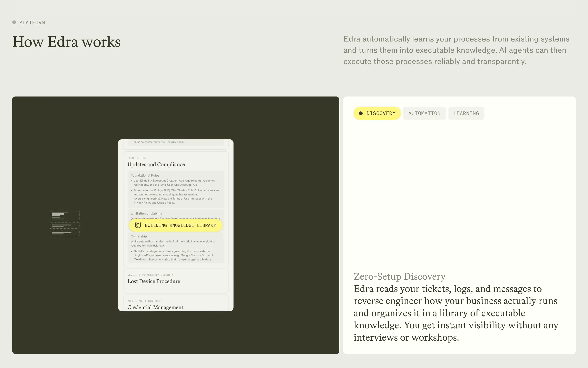This screenshot has height=368, width=588.
Task: Click the book icon in yellow badge
Action: pyautogui.click(x=138, y=225)
